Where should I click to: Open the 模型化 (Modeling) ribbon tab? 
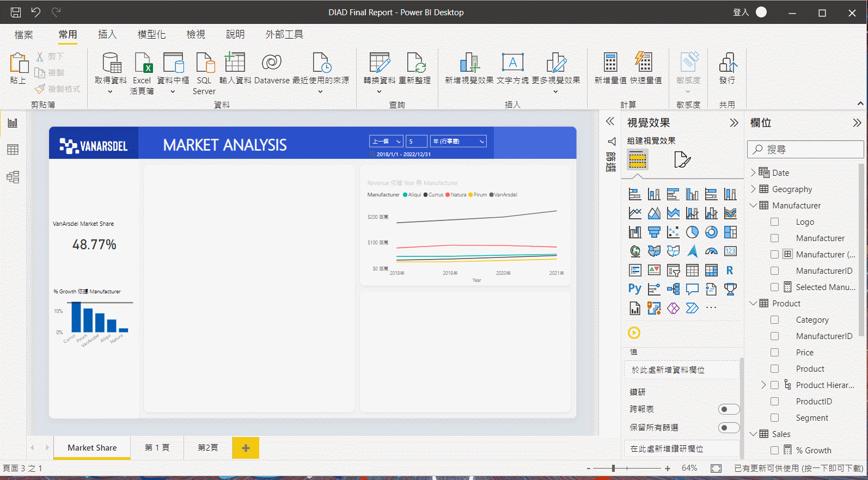(151, 34)
